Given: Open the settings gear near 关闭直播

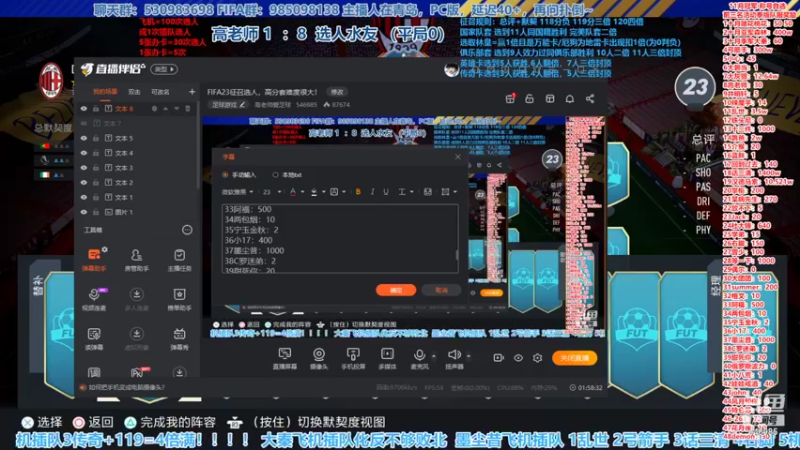Looking at the screenshot, I should coord(538,358).
